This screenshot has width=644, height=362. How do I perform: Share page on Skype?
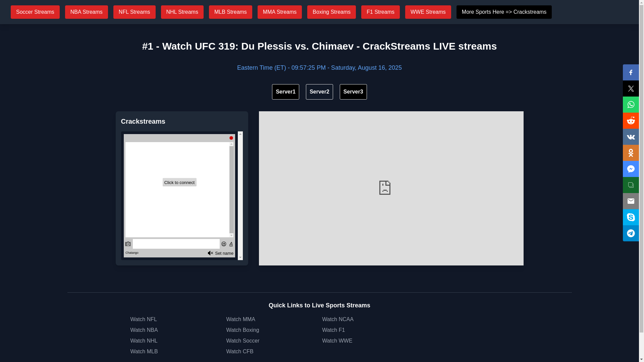(x=631, y=217)
